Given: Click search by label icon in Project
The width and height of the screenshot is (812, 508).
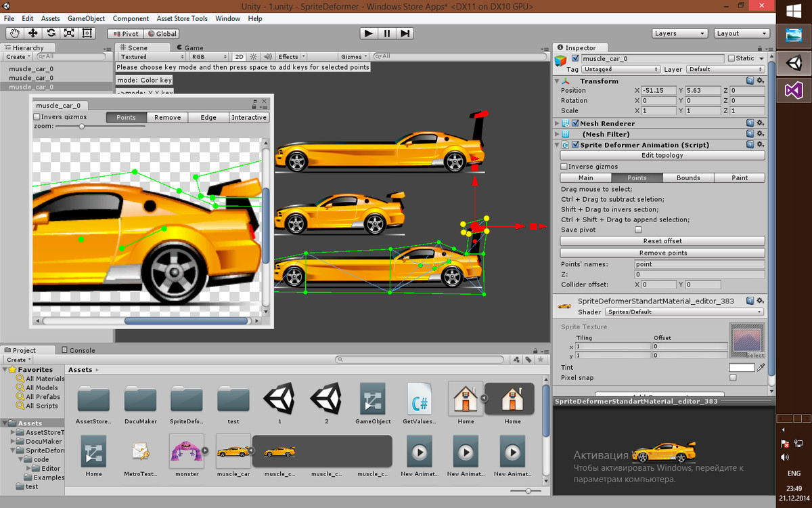Looking at the screenshot, I should (x=528, y=360).
